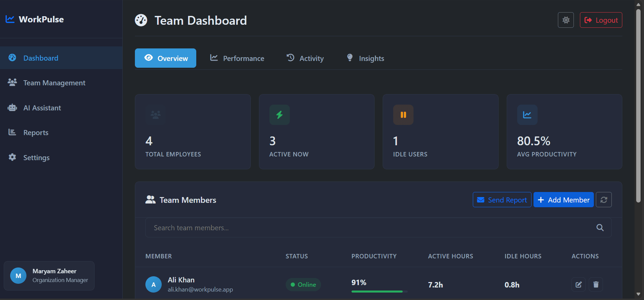Click the PRODUCTIVITY column header

[x=374, y=256]
